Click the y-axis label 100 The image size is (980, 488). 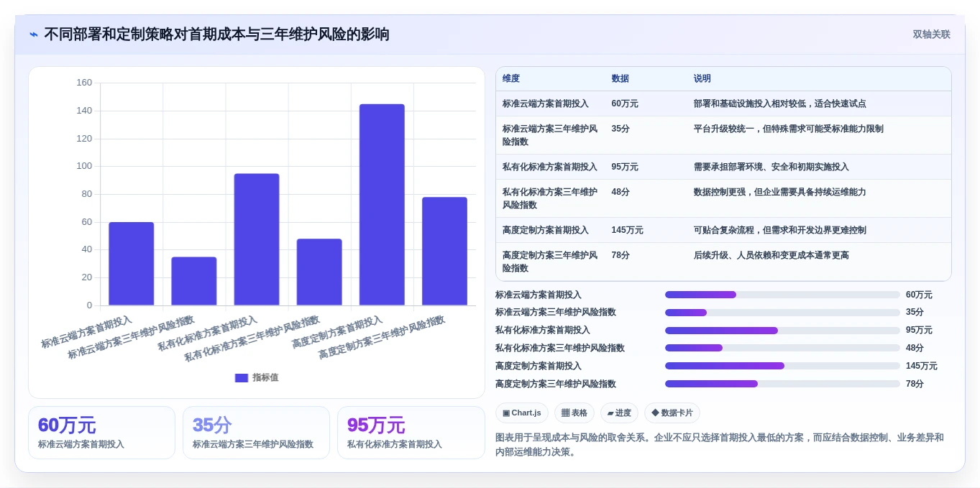[84, 166]
